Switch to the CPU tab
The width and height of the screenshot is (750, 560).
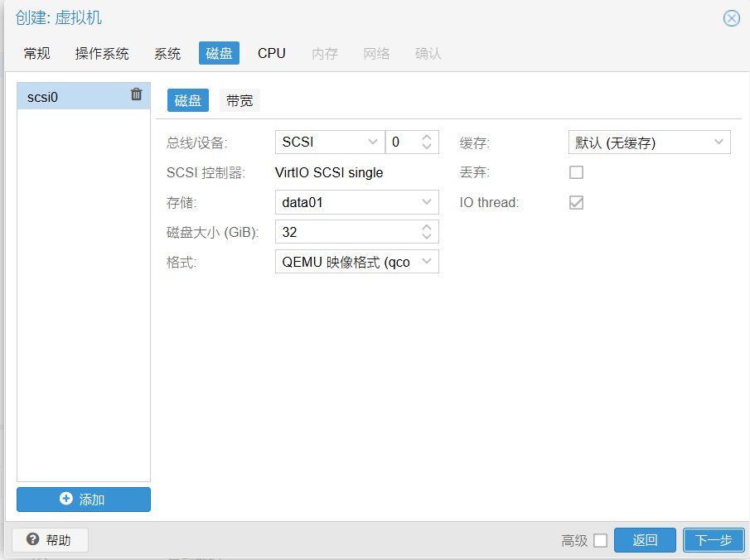point(272,53)
